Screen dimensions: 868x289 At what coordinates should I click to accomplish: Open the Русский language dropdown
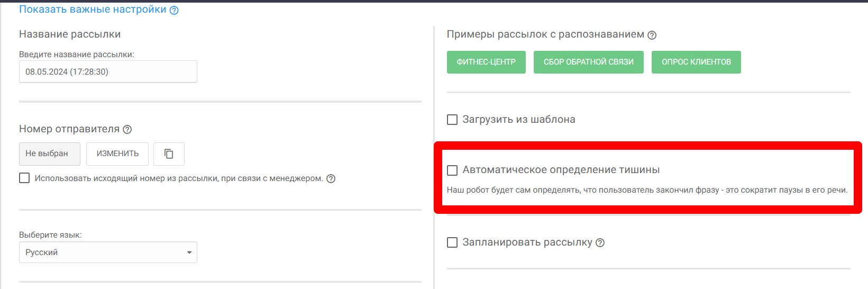tap(108, 252)
